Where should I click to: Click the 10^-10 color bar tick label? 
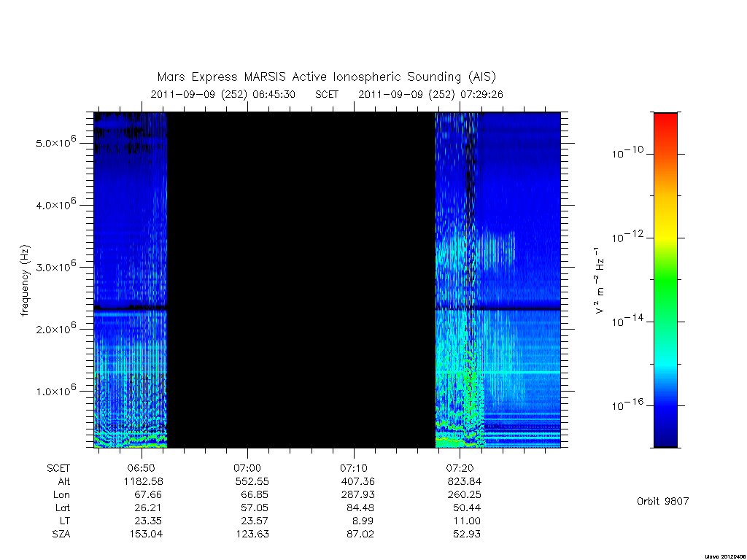pyautogui.click(x=627, y=152)
